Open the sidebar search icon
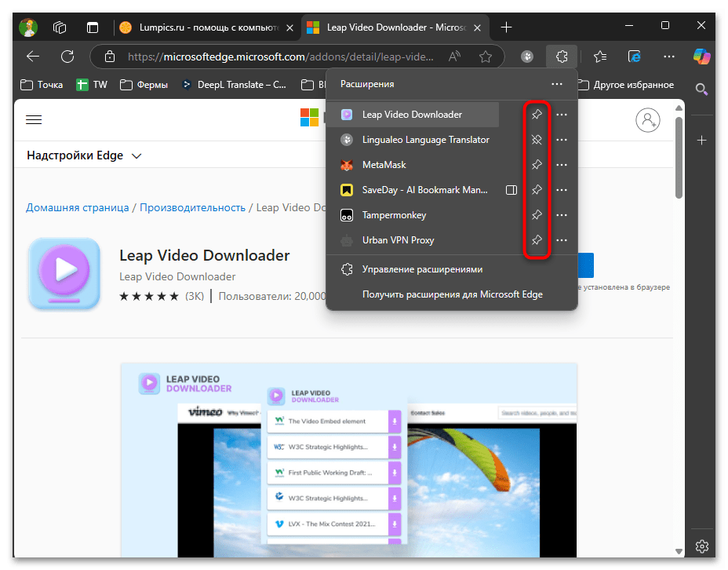 pyautogui.click(x=701, y=90)
